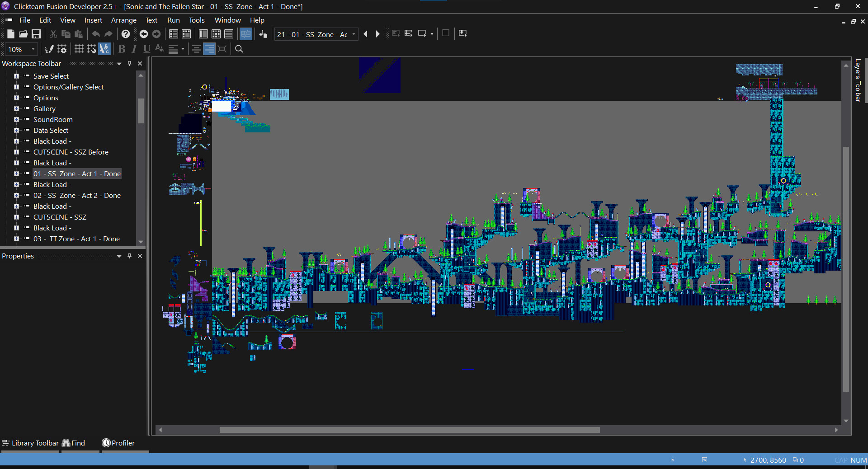The height and width of the screenshot is (469, 868).
Task: Open the zoom level dropdown
Action: pos(33,49)
